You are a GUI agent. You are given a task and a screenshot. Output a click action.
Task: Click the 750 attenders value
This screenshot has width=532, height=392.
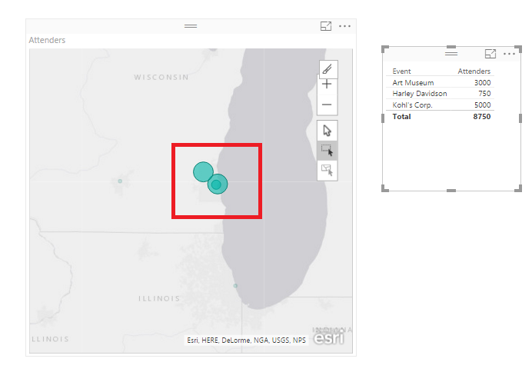coord(484,94)
